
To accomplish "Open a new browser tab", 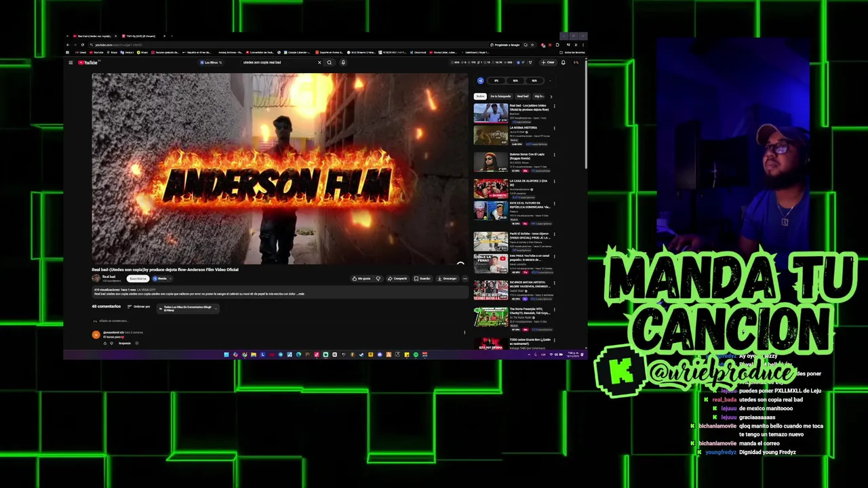I will pos(172,36).
